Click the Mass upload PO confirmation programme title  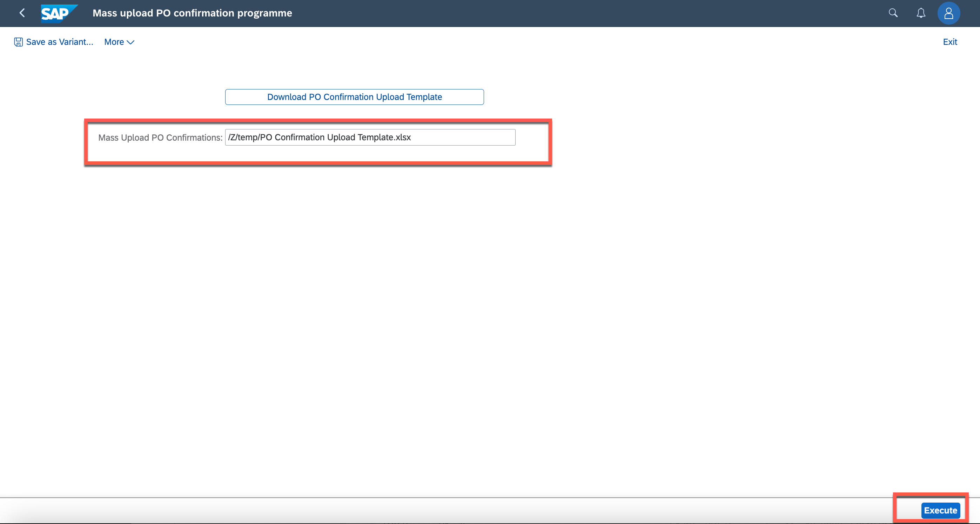click(x=192, y=13)
